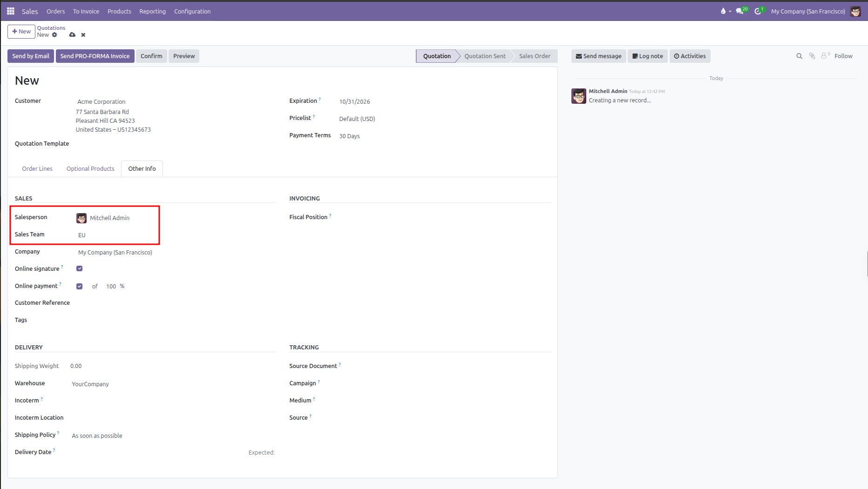This screenshot has height=489, width=868.
Task: Open the Quotations breadcrumb link
Action: (x=51, y=28)
